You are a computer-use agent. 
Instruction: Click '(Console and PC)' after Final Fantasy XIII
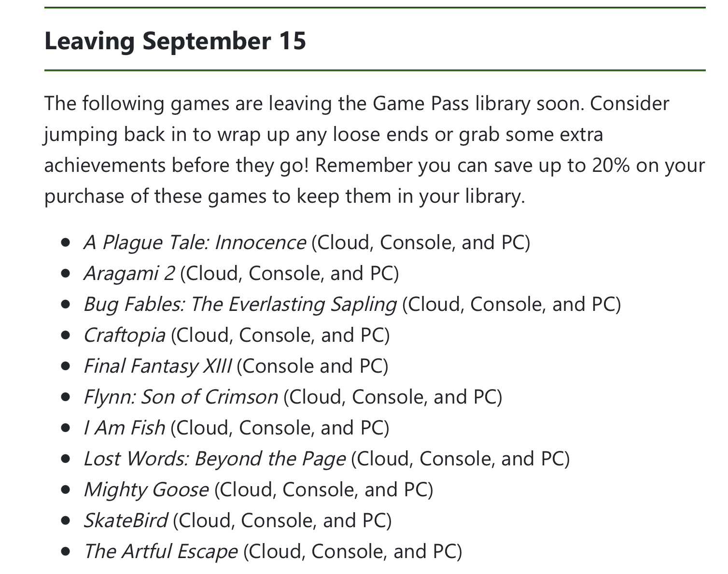[x=312, y=366]
